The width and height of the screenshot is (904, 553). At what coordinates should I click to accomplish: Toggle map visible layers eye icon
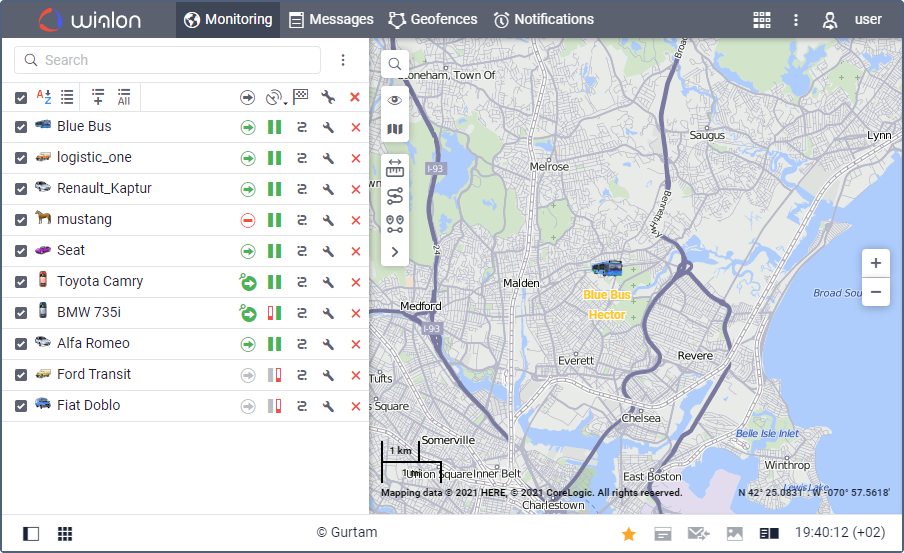[x=395, y=100]
